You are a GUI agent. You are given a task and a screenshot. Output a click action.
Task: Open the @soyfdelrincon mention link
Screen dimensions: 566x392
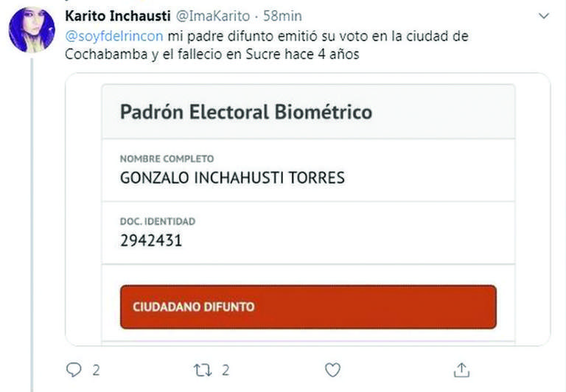(113, 36)
